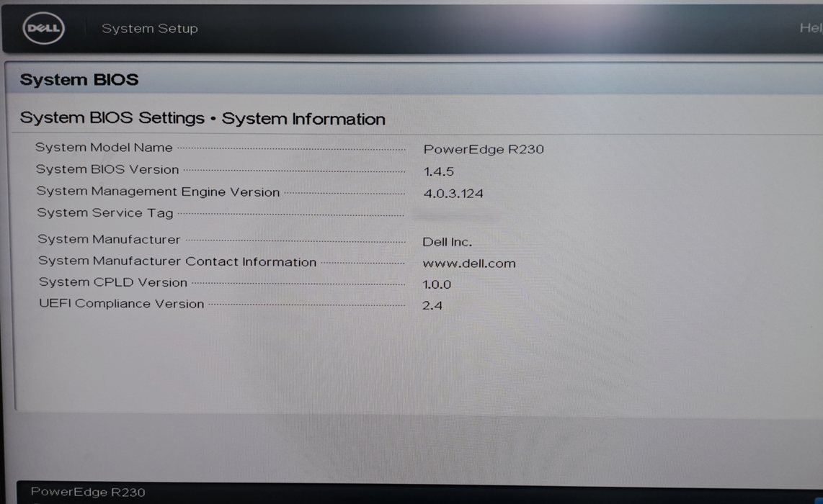823x504 pixels.
Task: Open the Help link in header
Action: [811, 28]
